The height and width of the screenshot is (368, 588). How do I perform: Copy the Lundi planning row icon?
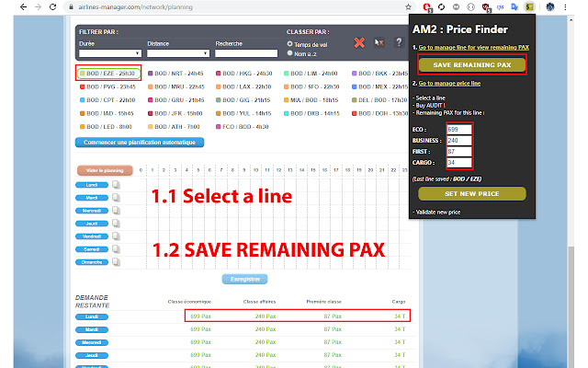point(117,185)
